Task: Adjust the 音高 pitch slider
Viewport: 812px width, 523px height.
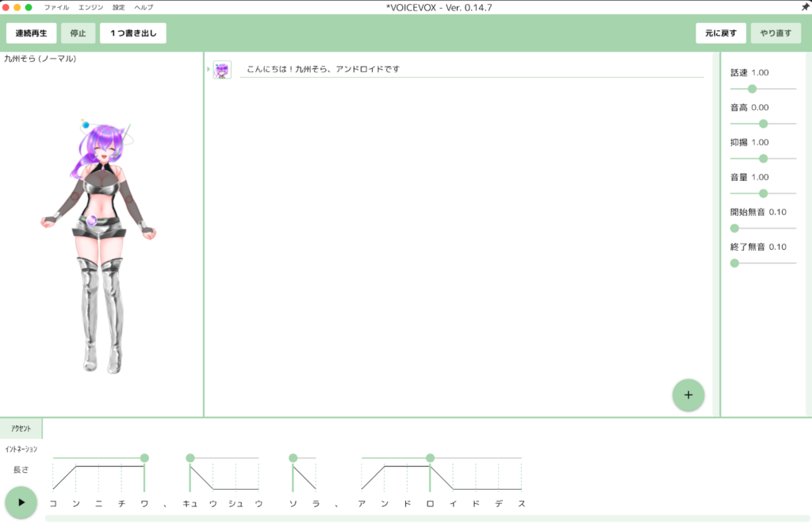Action: tap(764, 124)
